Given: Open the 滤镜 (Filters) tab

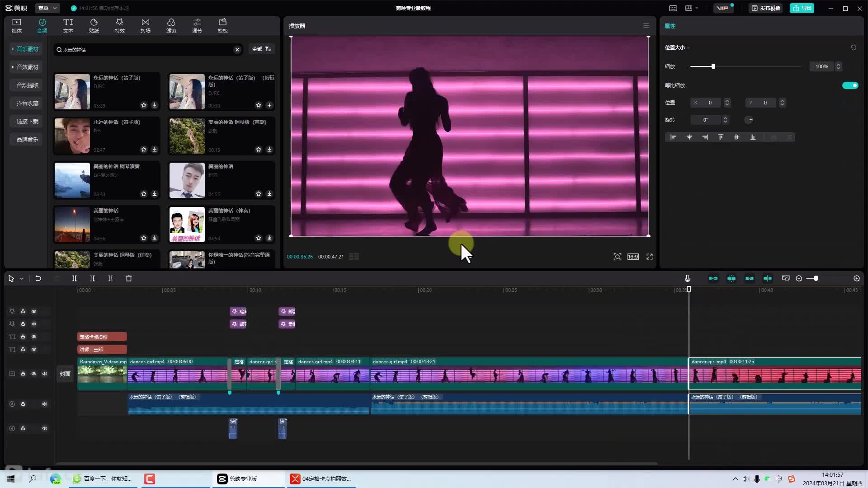Looking at the screenshot, I should coord(171,26).
